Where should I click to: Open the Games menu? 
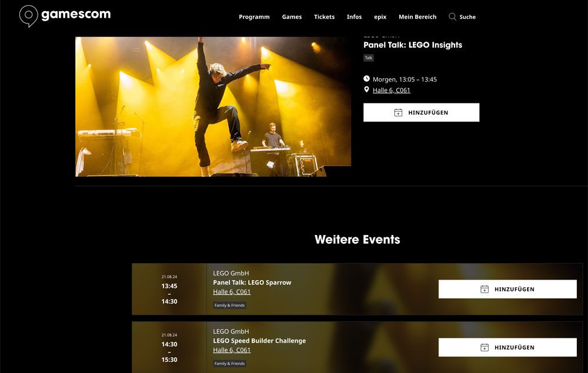click(x=292, y=17)
